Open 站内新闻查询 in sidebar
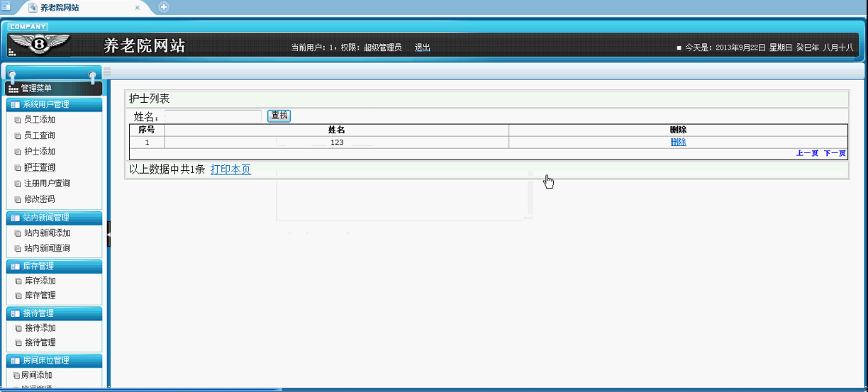 [x=48, y=249]
